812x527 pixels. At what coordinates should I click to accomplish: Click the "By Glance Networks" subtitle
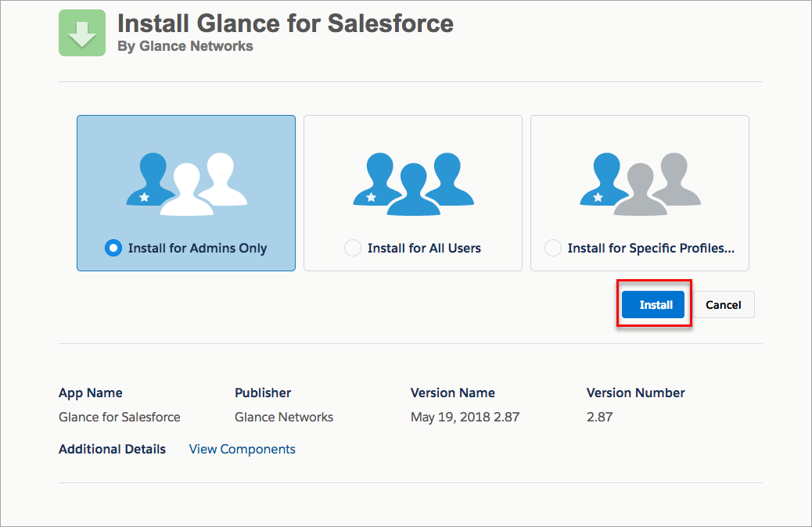[185, 46]
